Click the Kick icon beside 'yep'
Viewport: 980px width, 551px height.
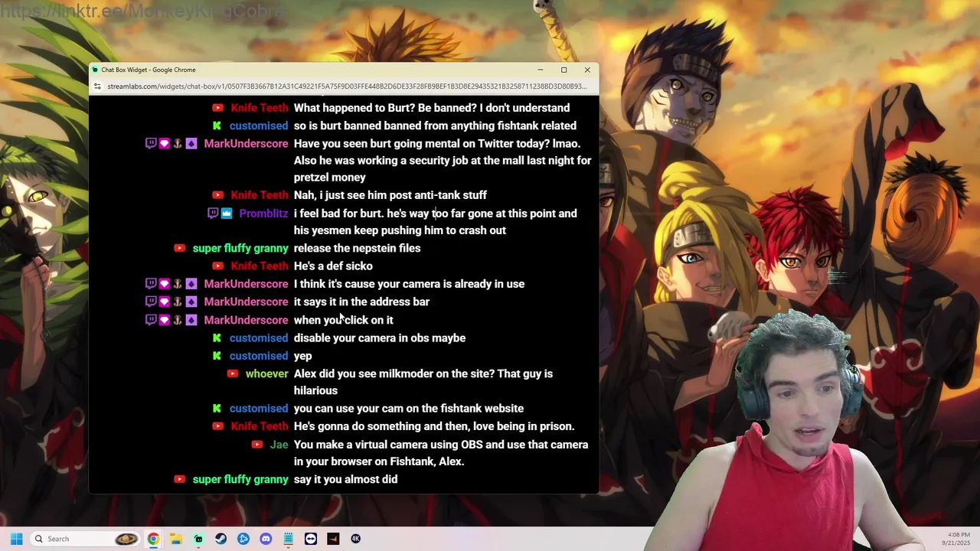point(217,356)
